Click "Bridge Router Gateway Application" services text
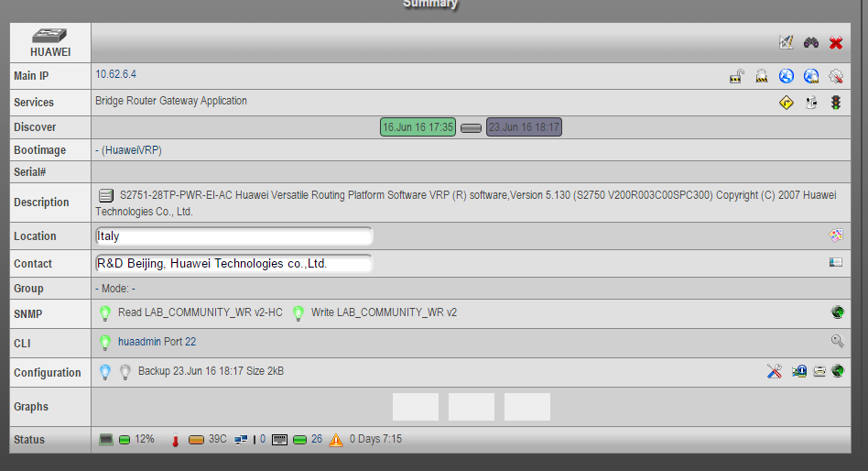The width and height of the screenshot is (868, 471). coord(171,101)
